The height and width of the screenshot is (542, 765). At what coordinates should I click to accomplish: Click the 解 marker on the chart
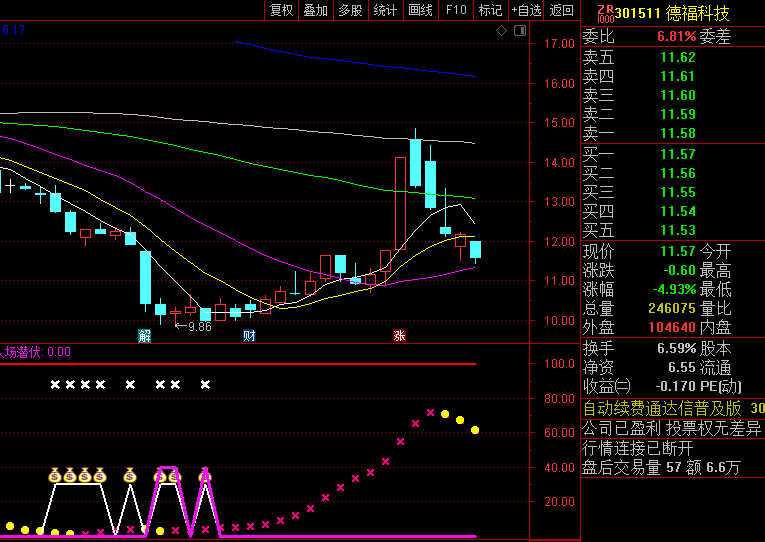click(145, 335)
